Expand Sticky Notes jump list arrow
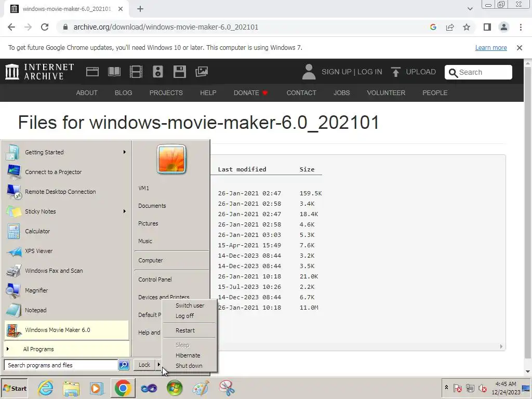 [125, 211]
